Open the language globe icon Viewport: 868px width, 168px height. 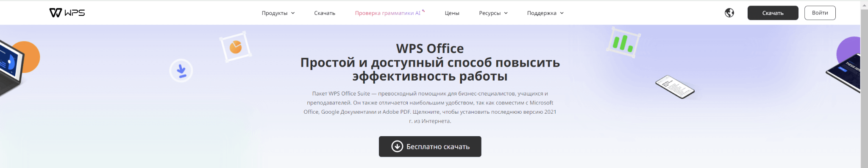click(x=729, y=13)
